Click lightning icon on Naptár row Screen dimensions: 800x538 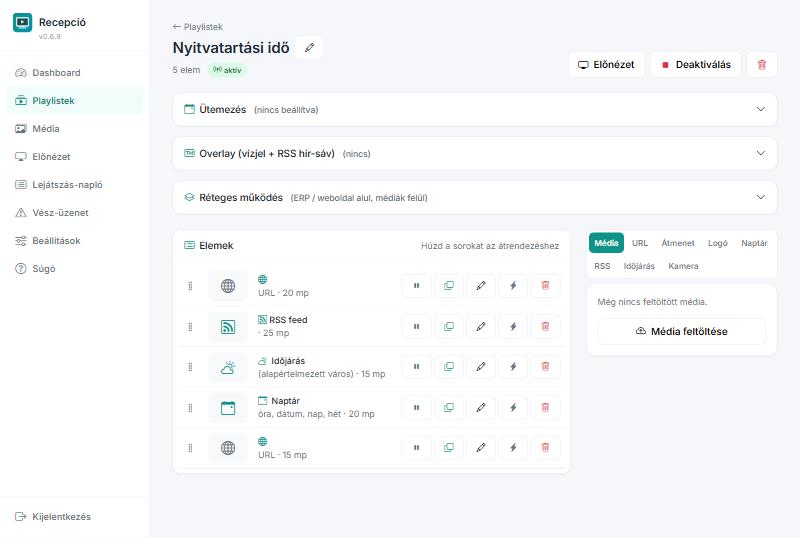[513, 408]
